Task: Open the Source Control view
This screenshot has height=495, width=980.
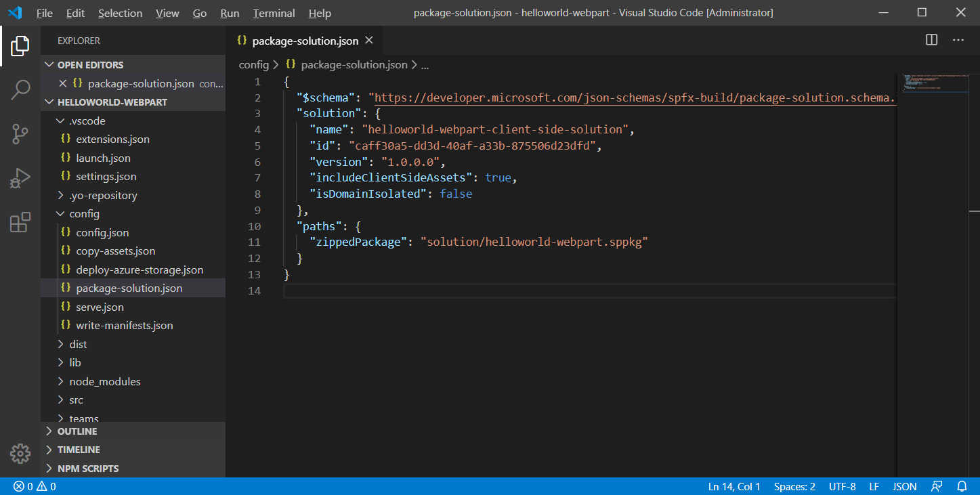Action: 20,134
